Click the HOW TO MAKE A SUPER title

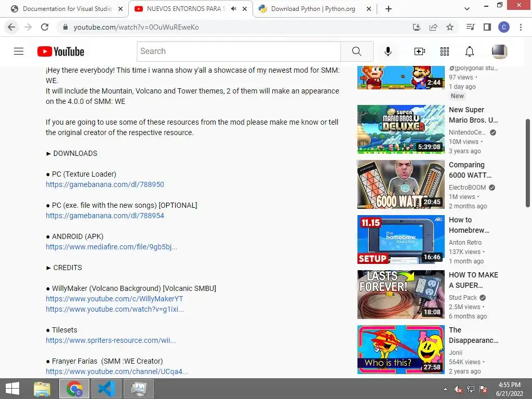tap(474, 280)
